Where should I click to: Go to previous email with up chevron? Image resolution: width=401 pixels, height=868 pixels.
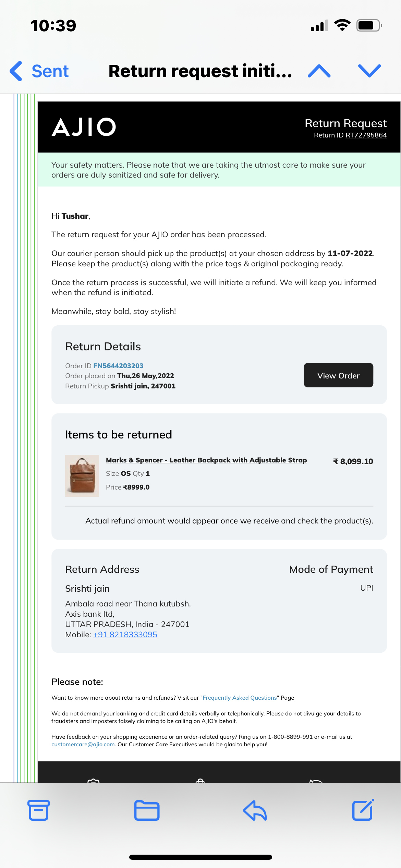click(x=319, y=71)
